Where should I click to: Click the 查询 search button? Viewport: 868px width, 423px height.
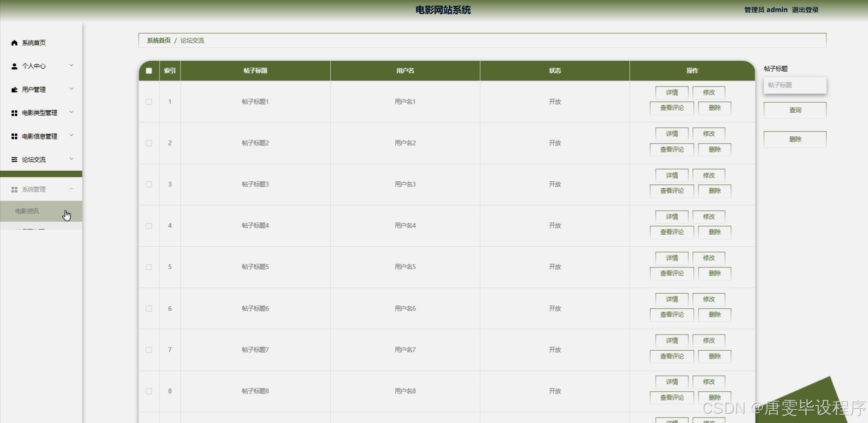(x=795, y=110)
